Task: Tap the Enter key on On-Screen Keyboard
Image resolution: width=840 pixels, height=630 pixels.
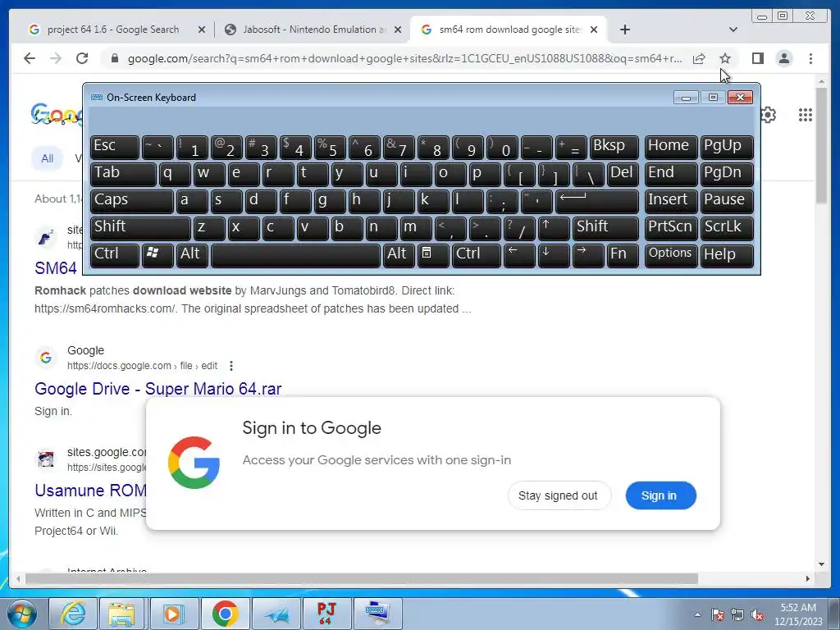Action: point(597,201)
